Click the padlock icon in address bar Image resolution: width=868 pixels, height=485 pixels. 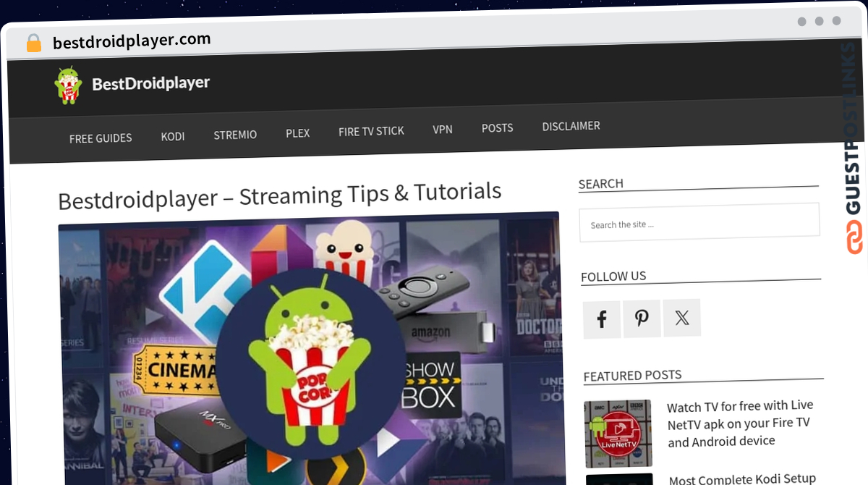34,43
